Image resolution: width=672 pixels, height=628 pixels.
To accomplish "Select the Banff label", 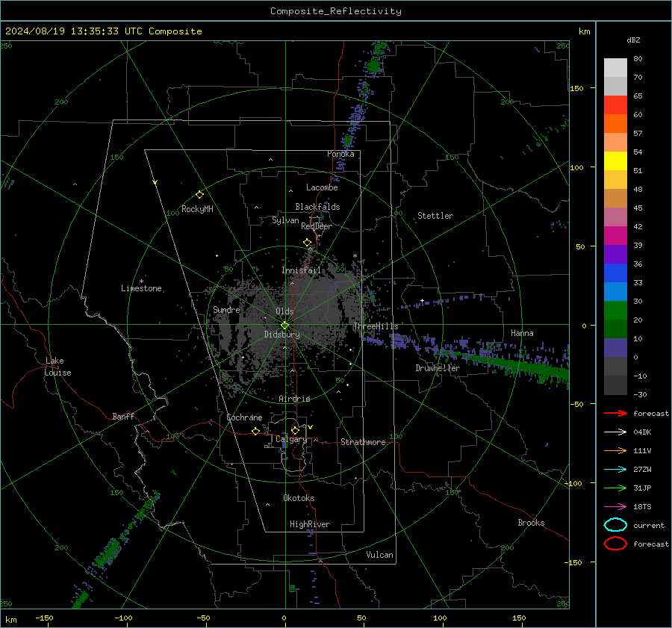I will pos(123,416).
